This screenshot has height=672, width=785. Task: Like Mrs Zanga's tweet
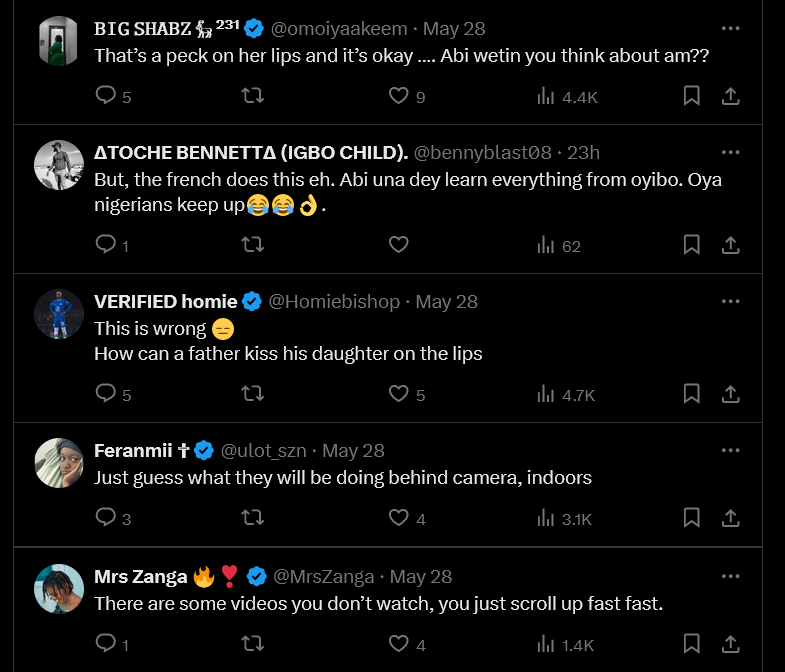click(x=399, y=644)
